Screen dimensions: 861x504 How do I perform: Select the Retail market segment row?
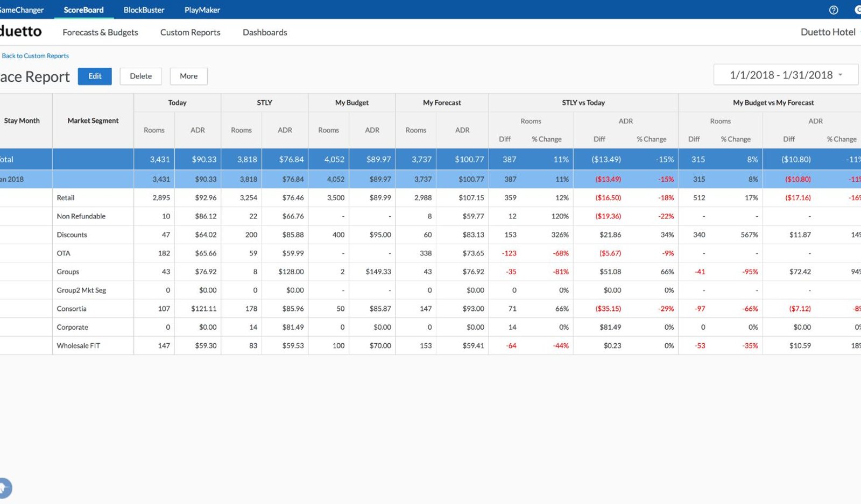(x=430, y=197)
